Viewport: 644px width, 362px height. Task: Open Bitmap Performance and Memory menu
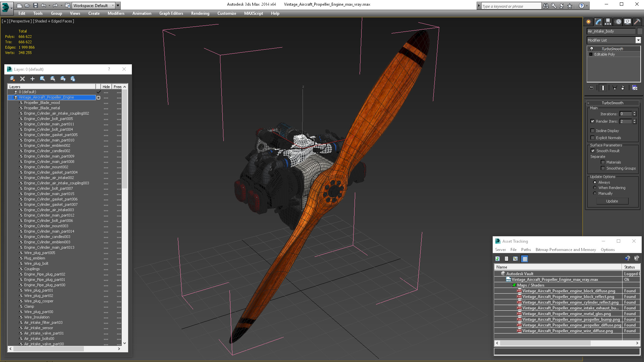[x=566, y=250]
